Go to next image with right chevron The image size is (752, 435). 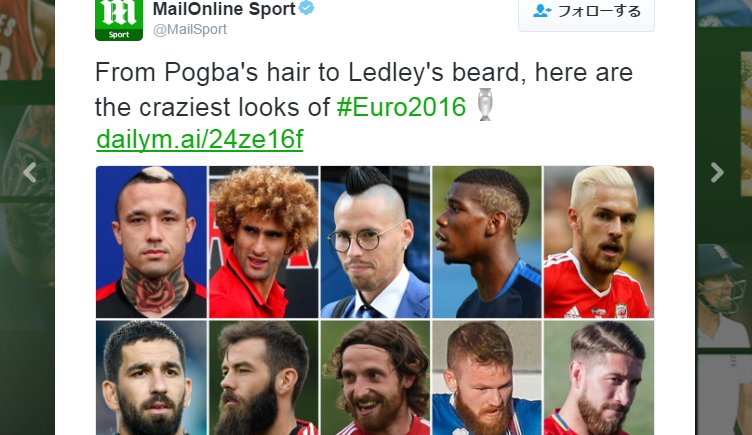click(x=717, y=173)
